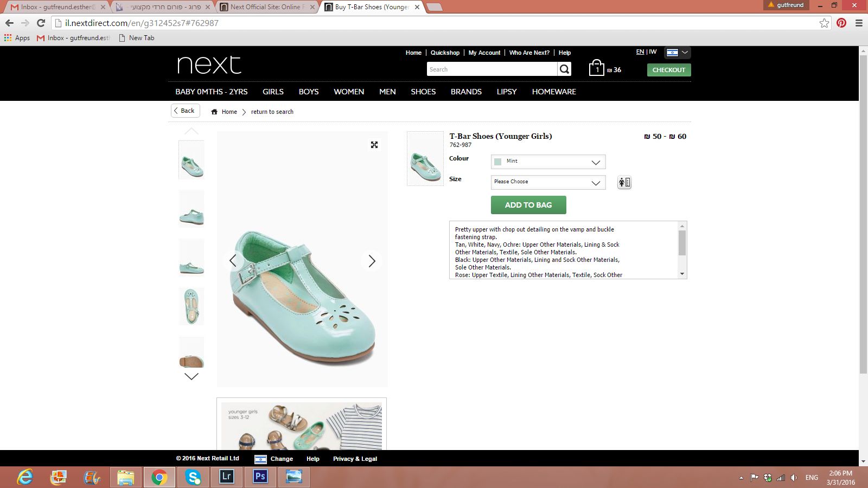Open the size guide icon
Screen dimensions: 868x488
[x=624, y=183]
